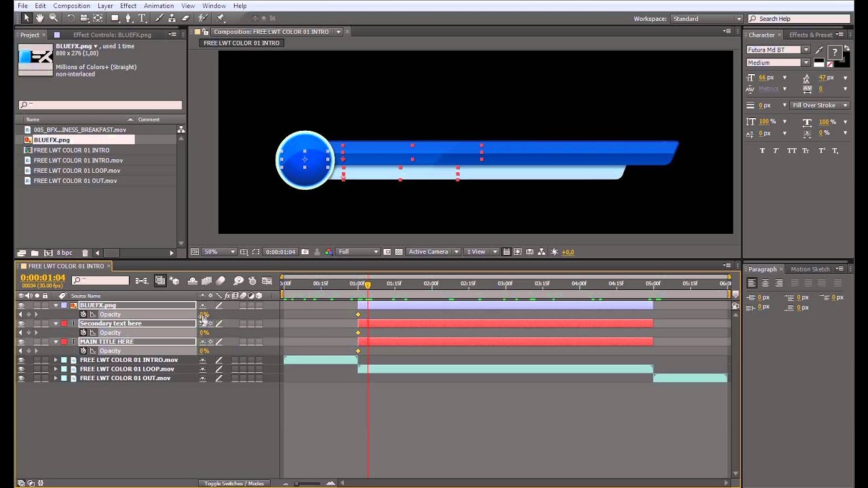The image size is (868, 488).
Task: Toggle Enable Motion Blur timeline switch
Action: (220, 281)
